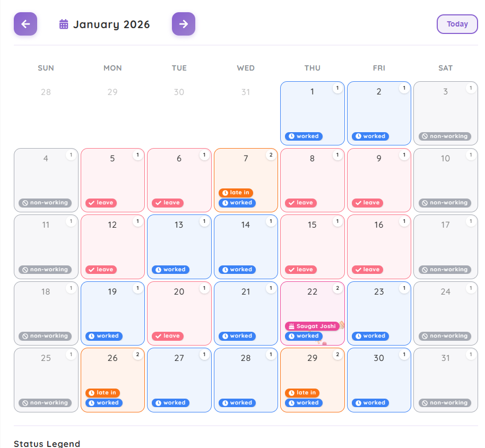
Task: Select the January 10 day cell
Action: click(445, 180)
